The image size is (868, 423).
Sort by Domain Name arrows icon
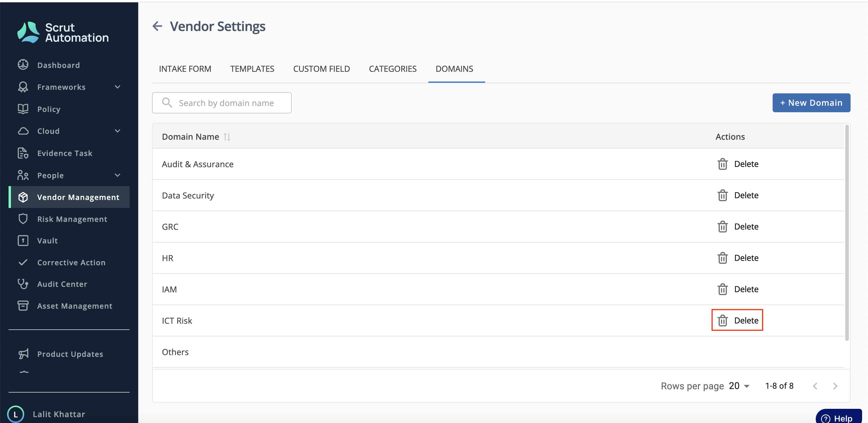point(227,137)
